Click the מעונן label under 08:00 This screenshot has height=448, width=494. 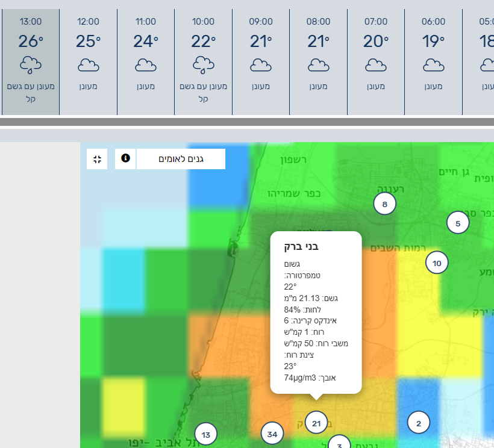[319, 86]
